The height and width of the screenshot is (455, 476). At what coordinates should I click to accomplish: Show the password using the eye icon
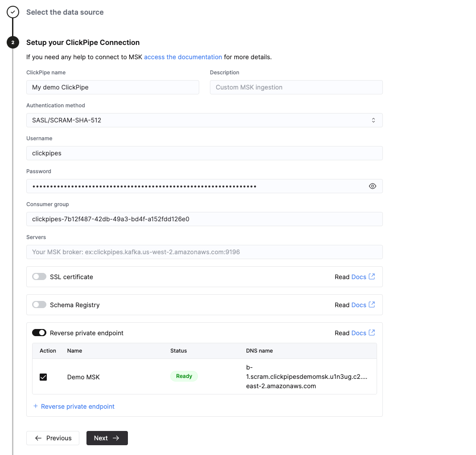(373, 186)
